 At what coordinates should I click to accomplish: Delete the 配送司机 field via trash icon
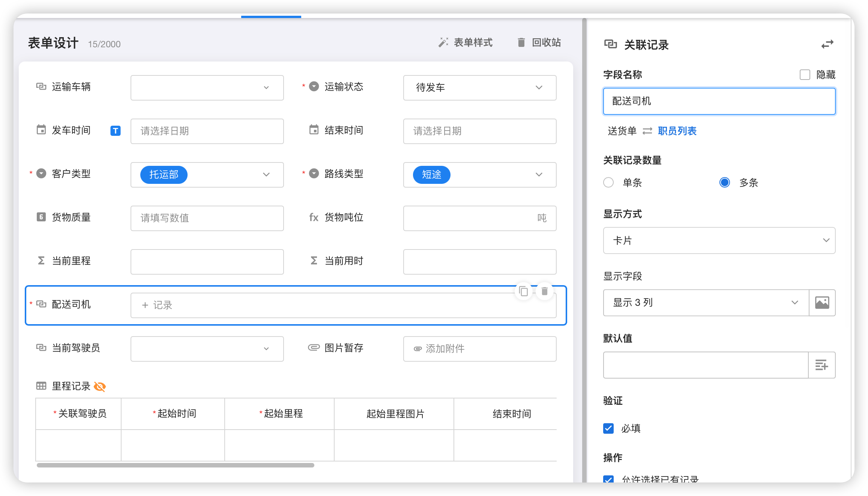(x=545, y=291)
